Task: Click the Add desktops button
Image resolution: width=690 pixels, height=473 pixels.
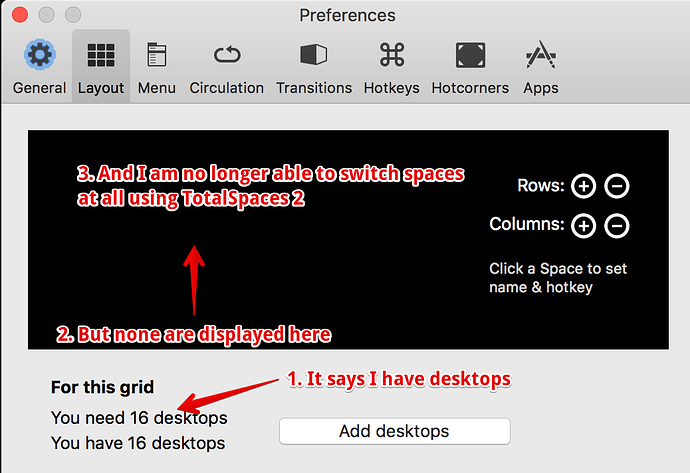Action: pyautogui.click(x=395, y=431)
